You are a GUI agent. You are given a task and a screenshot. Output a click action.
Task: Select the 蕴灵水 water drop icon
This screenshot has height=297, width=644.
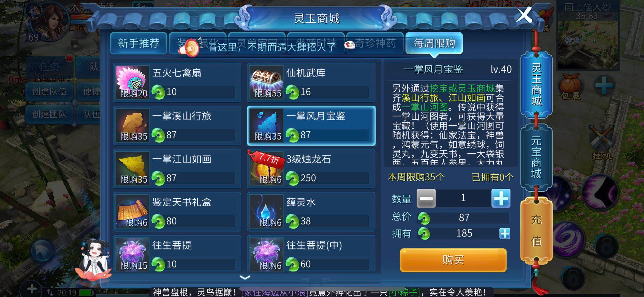(x=266, y=211)
